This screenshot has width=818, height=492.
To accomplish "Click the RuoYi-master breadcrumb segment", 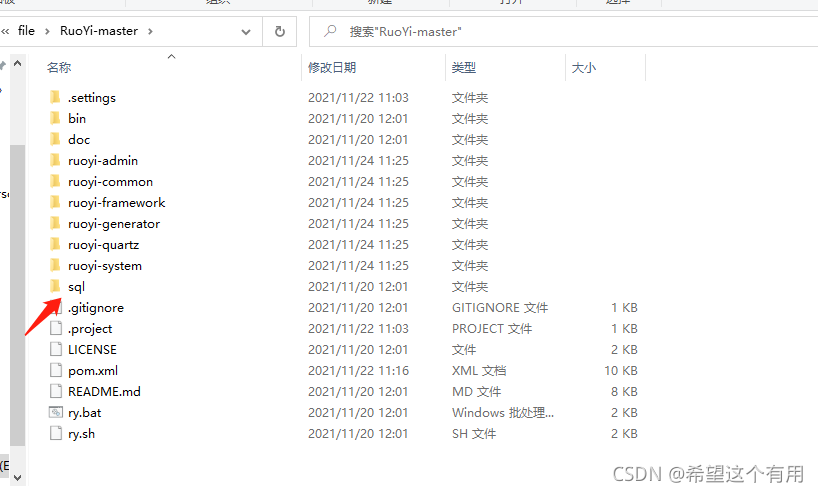I will tap(99, 31).
